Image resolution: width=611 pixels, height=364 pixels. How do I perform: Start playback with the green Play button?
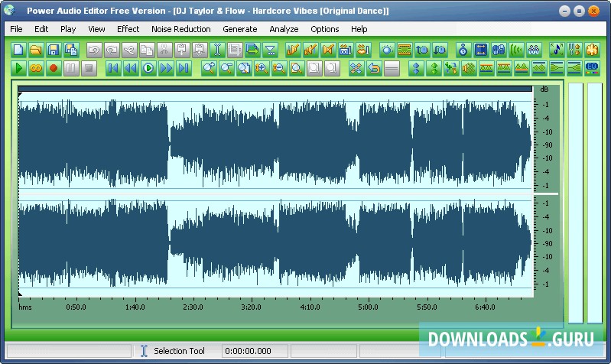pyautogui.click(x=18, y=68)
